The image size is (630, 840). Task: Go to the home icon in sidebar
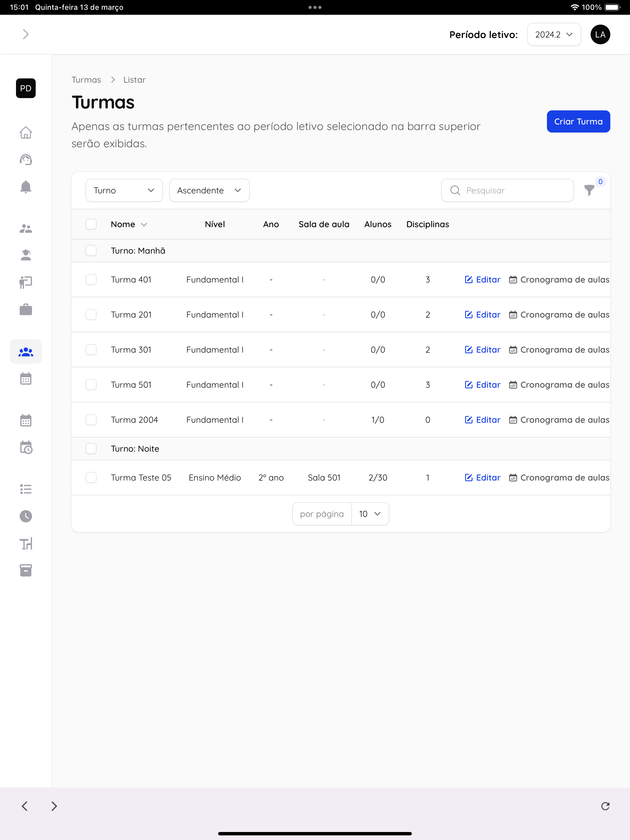pos(26,133)
